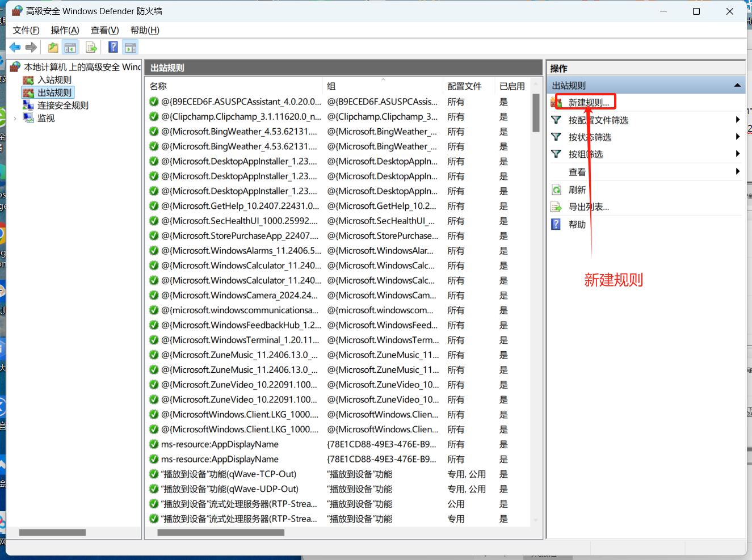Click the filter icon beside 按状态筛选

coord(556,137)
